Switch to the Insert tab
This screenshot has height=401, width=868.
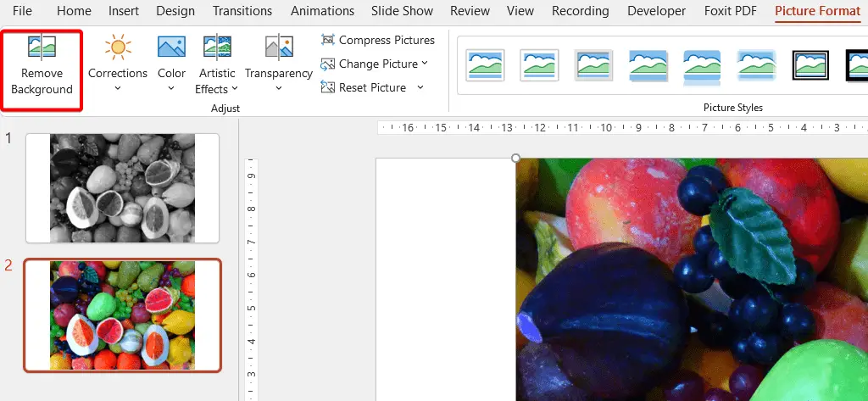(x=124, y=11)
